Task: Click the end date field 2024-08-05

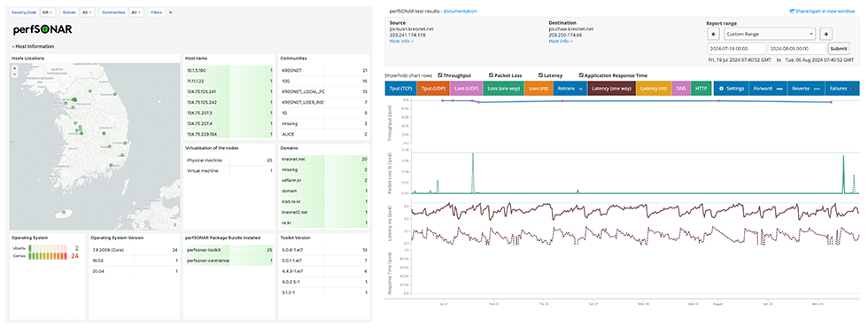Action: tap(796, 49)
